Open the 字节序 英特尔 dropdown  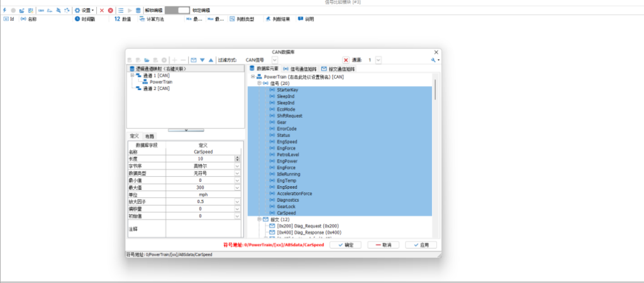point(237,166)
